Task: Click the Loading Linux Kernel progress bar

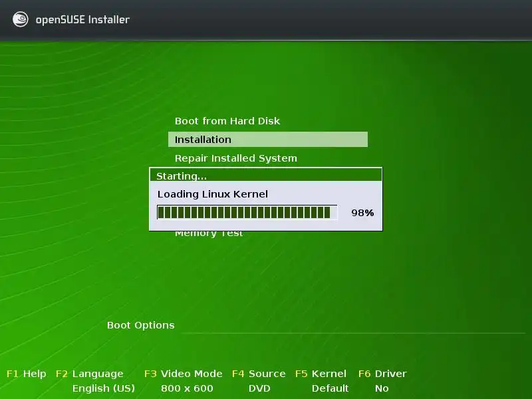Action: pyautogui.click(x=247, y=213)
